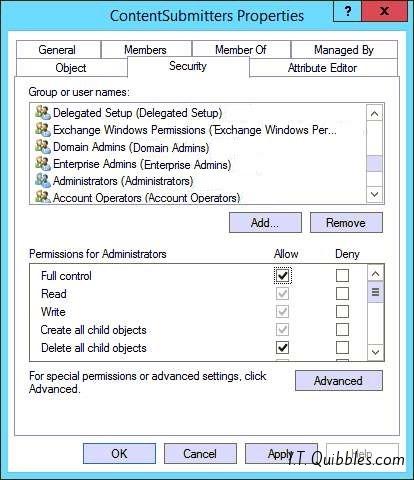Uncheck Allow for Full control

tap(283, 276)
